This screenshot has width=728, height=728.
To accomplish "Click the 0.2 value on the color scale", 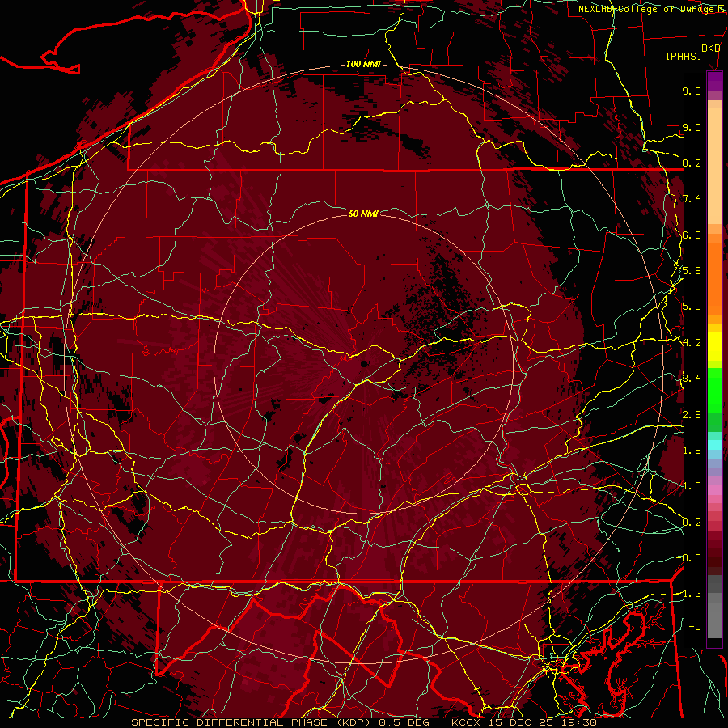I will pos(692,523).
